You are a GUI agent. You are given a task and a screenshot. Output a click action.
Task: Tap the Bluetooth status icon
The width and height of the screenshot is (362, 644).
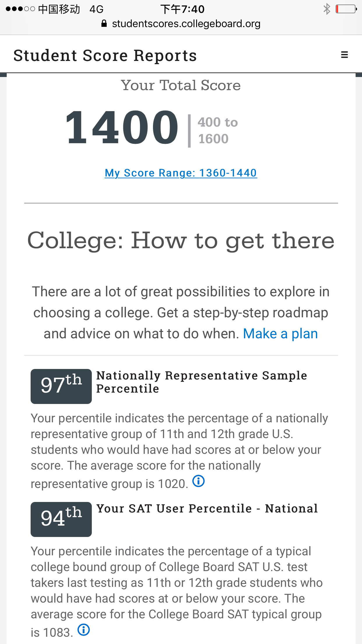click(x=327, y=9)
